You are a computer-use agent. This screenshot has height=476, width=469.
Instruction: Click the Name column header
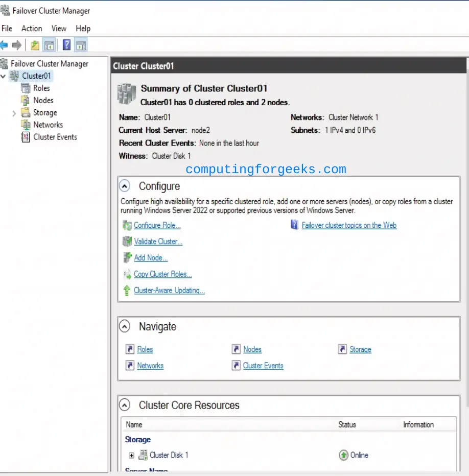(134, 425)
